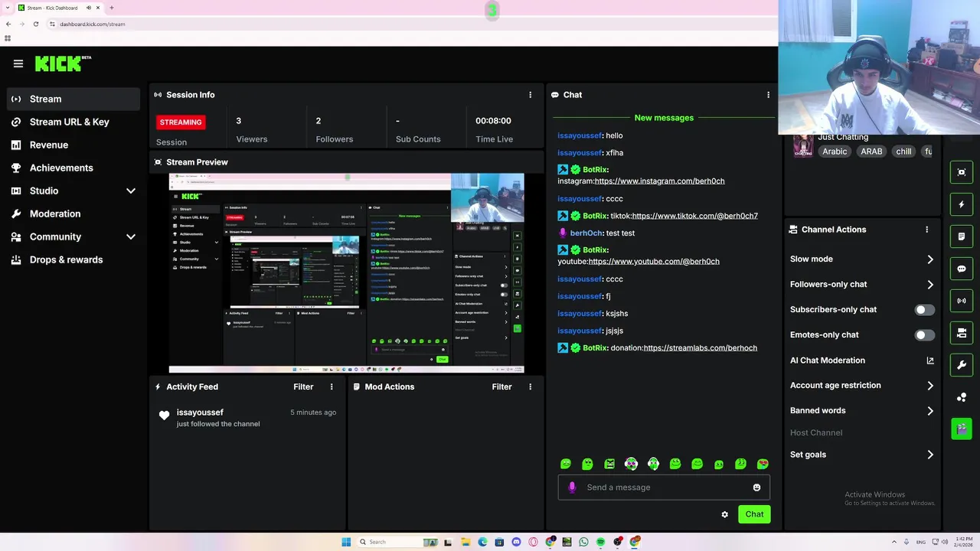Viewport: 980px width, 551px height.
Task: Insert the heart-eyes green emote
Action: tap(763, 464)
